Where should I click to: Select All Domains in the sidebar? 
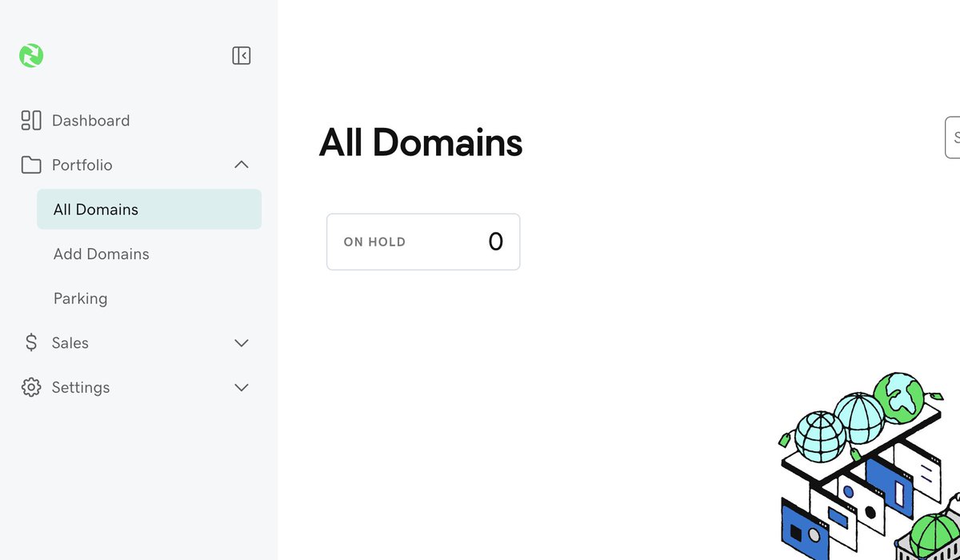coord(149,210)
